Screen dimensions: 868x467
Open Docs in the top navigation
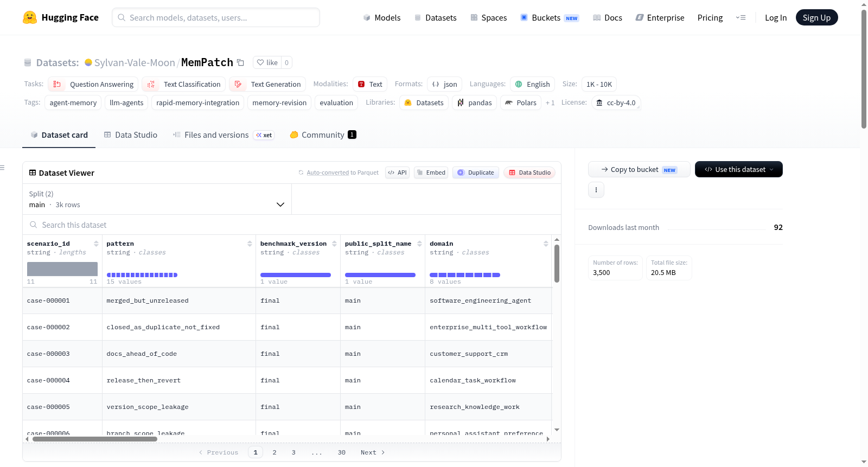pyautogui.click(x=608, y=18)
